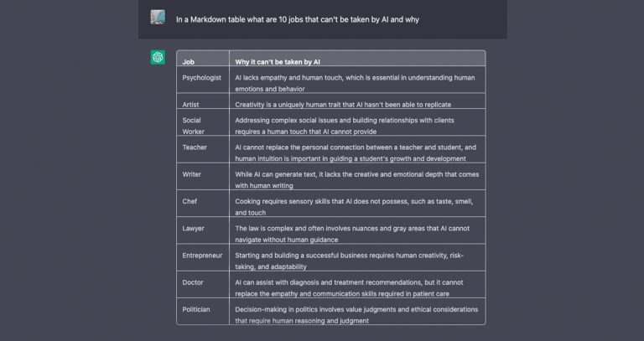Select the Politician cell
Image resolution: width=644 pixels, height=341 pixels.
tap(196, 309)
